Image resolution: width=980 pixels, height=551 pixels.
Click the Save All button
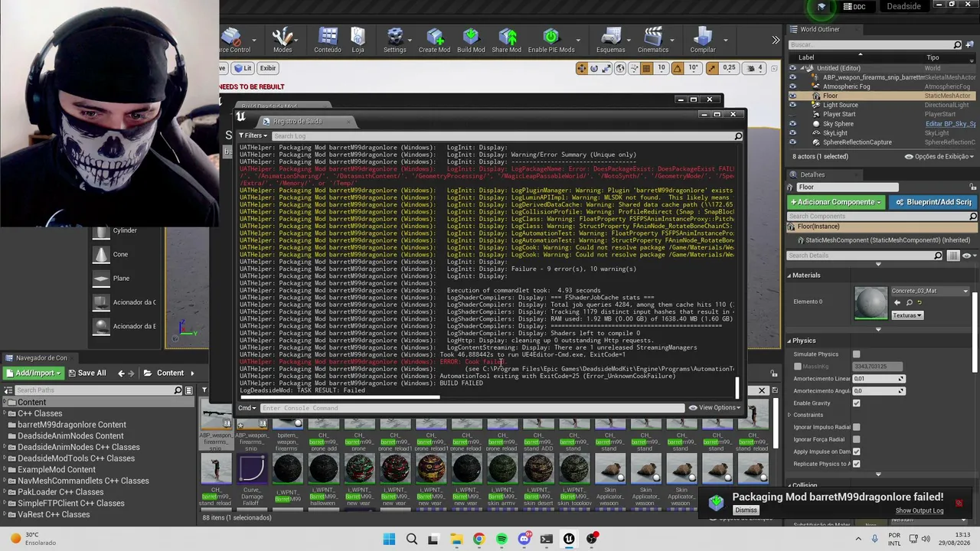pos(86,373)
